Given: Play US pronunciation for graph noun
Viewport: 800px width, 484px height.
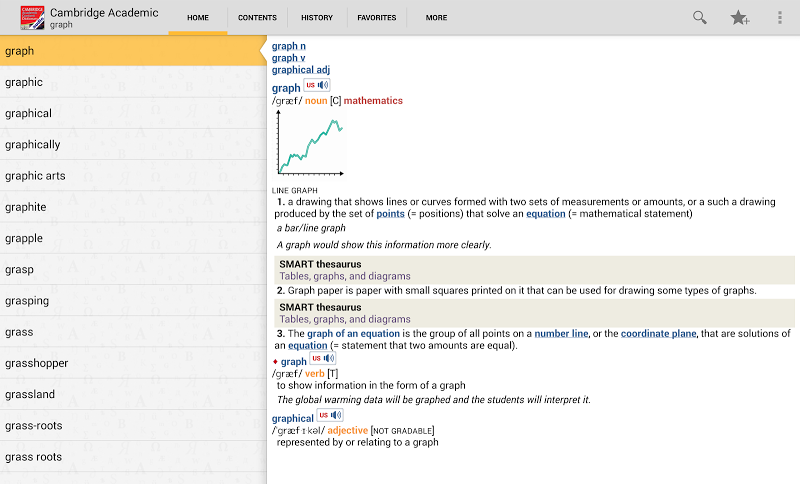Looking at the screenshot, I should point(317,86).
